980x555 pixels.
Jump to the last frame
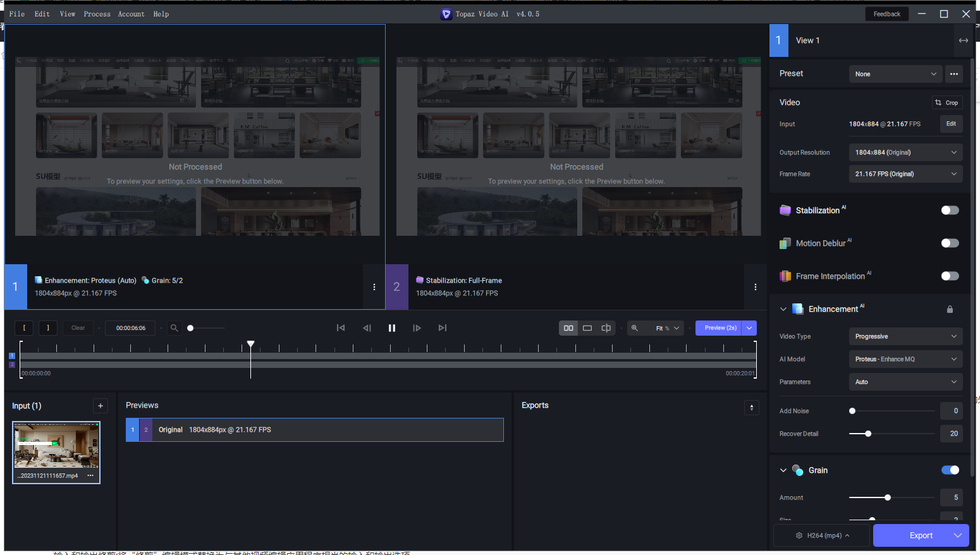point(443,327)
